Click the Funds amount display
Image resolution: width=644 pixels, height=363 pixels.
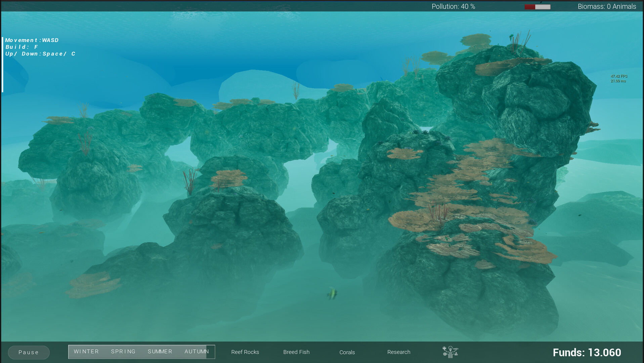point(587,352)
